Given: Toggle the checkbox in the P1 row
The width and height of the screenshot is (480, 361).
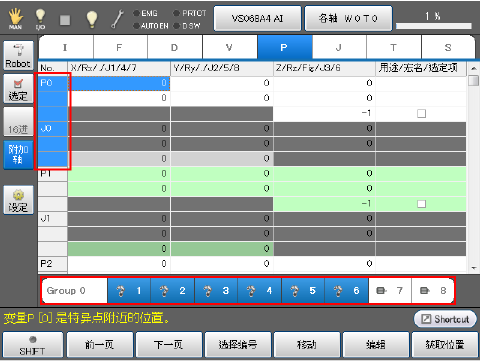Looking at the screenshot, I should [x=421, y=204].
